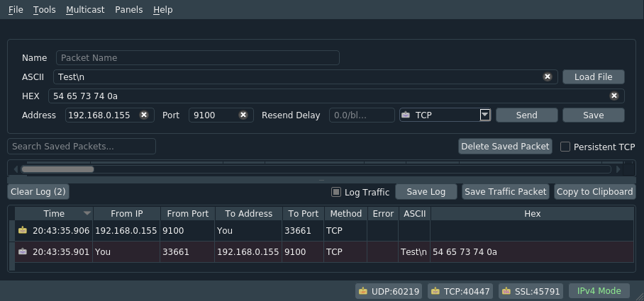Click the ASCII column header in the log table
This screenshot has height=301, width=644.
[x=414, y=214]
